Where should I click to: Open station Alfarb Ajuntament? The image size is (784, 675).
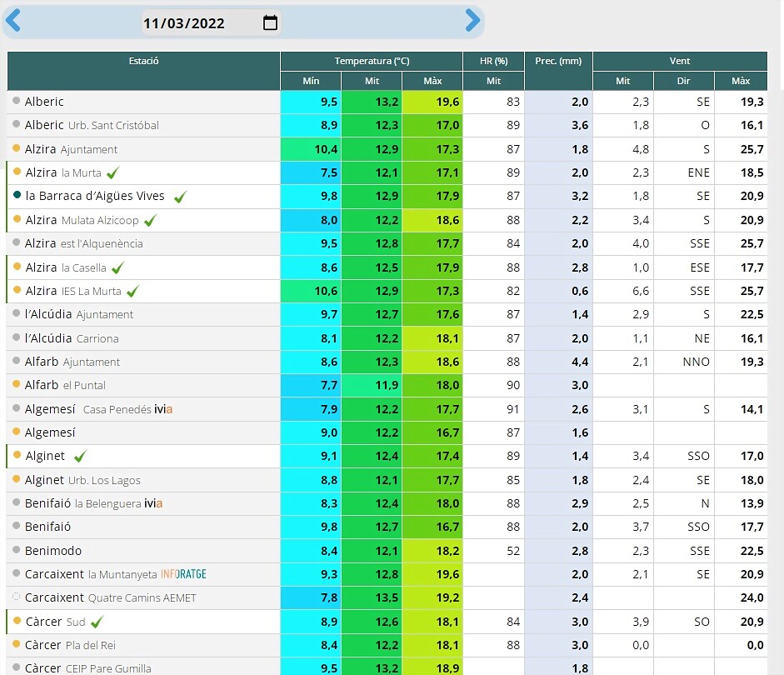pos(72,362)
